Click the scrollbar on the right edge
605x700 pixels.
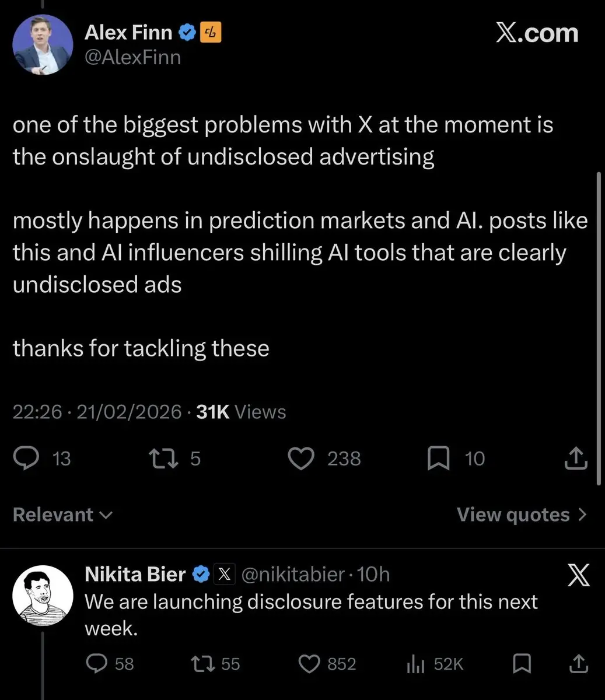click(x=599, y=327)
